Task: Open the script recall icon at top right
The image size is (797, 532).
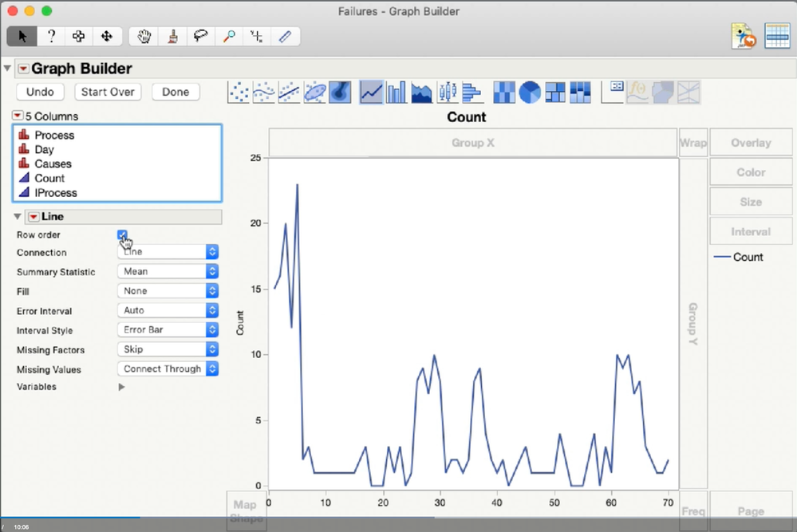Action: pos(744,36)
